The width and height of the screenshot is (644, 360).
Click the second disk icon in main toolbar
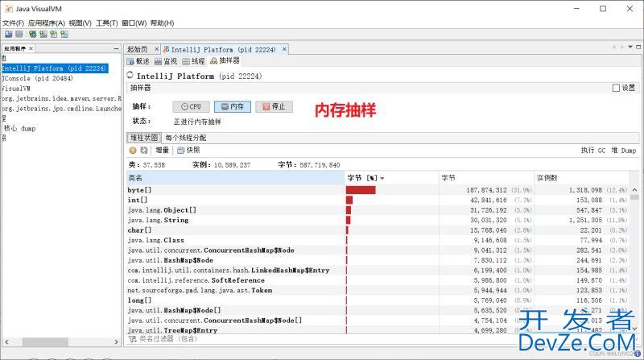pyautogui.click(x=19, y=35)
